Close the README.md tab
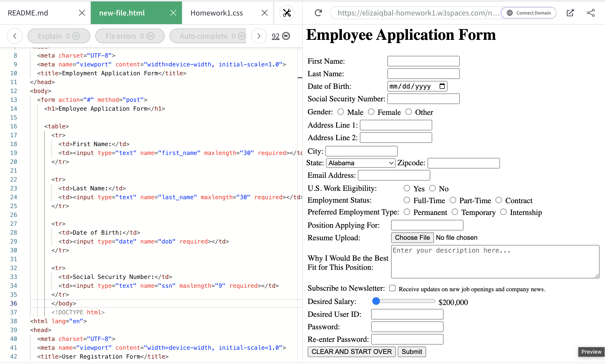This screenshot has height=364, width=605. (x=82, y=13)
